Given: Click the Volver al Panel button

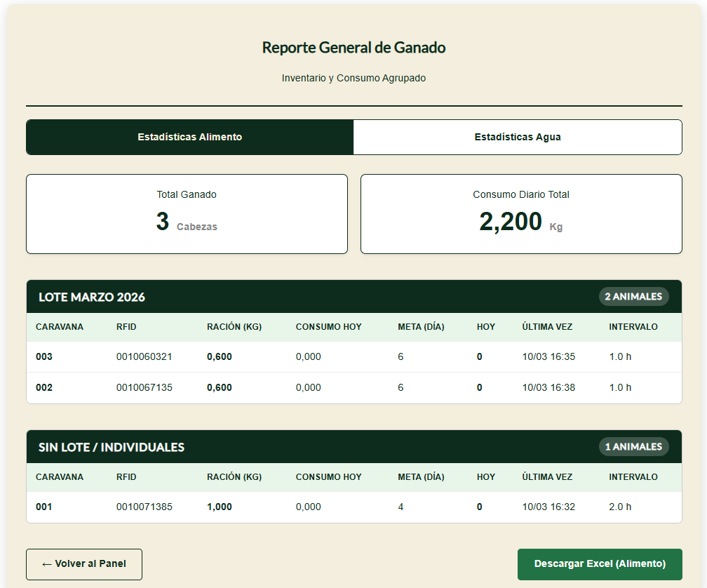Looking at the screenshot, I should tap(84, 564).
